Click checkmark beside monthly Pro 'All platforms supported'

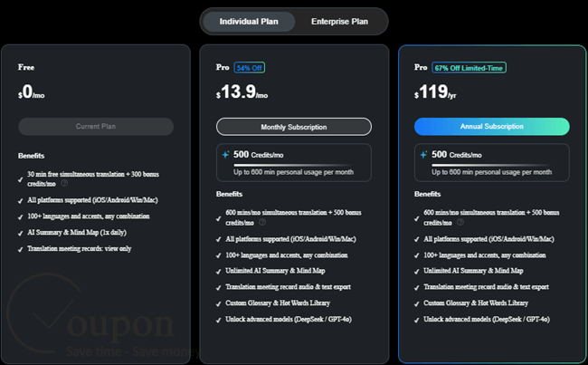(219, 240)
